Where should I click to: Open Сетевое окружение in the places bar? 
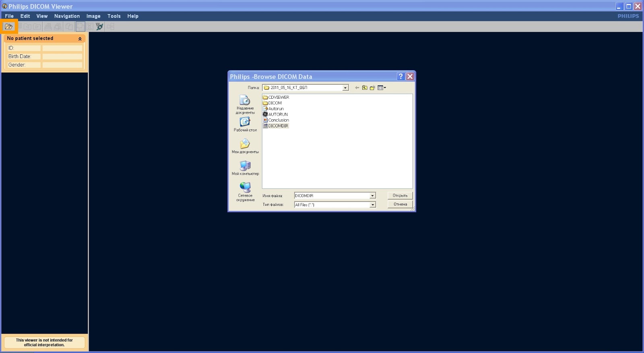pyautogui.click(x=245, y=192)
